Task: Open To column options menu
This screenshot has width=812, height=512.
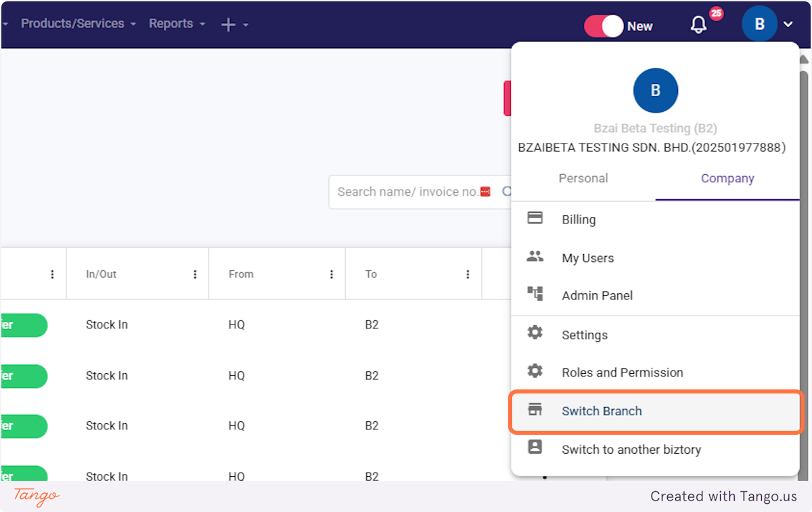Action: click(468, 274)
